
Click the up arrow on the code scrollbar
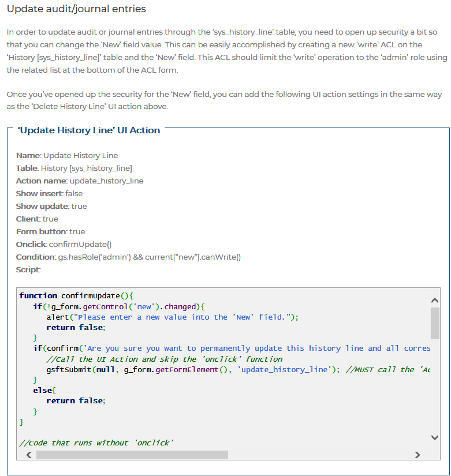coord(435,300)
